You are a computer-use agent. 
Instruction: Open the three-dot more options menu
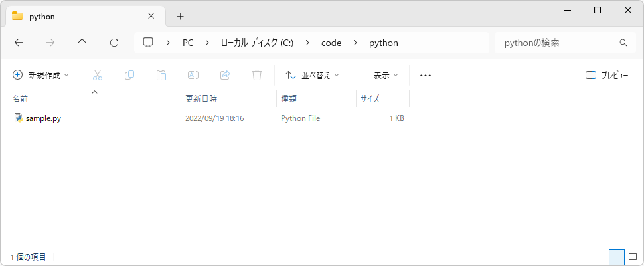[x=426, y=76]
